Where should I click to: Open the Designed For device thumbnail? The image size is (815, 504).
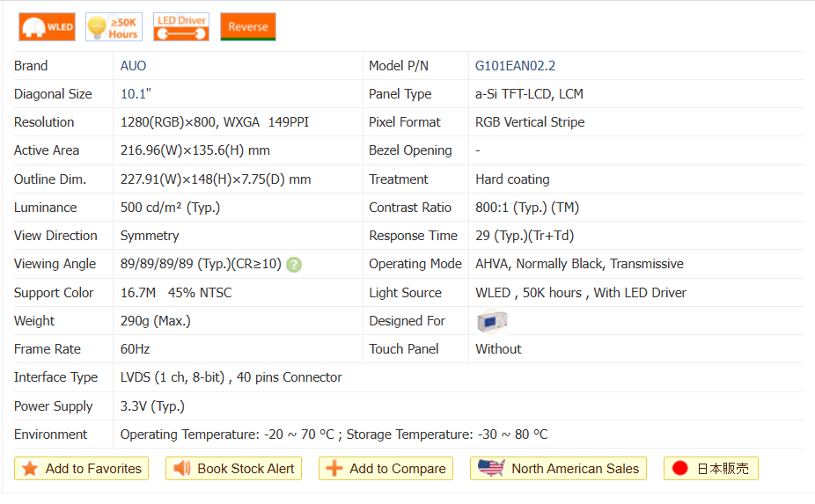coord(492,321)
